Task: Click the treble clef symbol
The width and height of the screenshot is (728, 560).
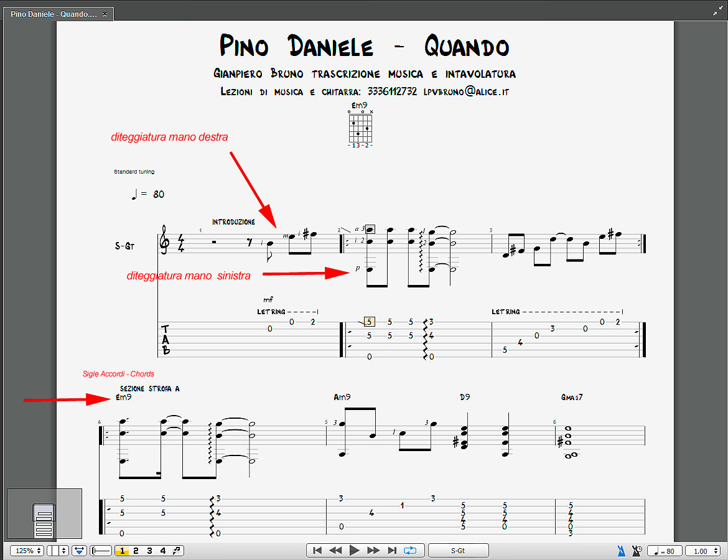Action: (x=164, y=240)
